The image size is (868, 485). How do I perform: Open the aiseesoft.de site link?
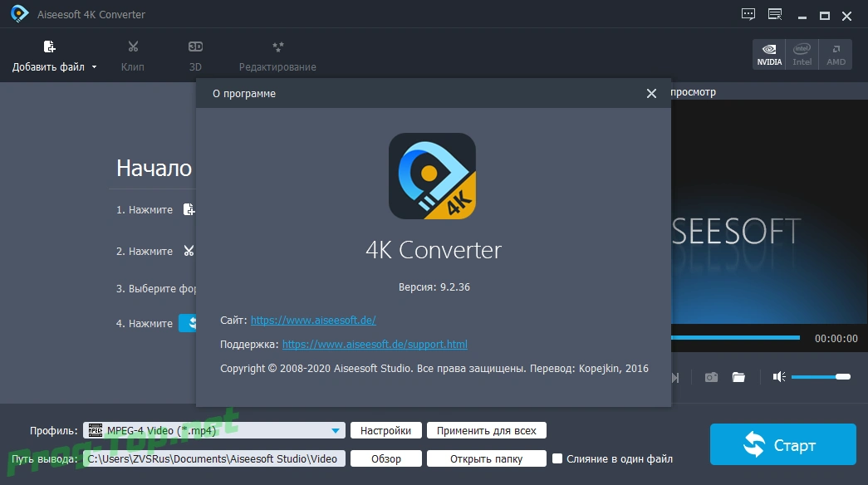pos(313,320)
